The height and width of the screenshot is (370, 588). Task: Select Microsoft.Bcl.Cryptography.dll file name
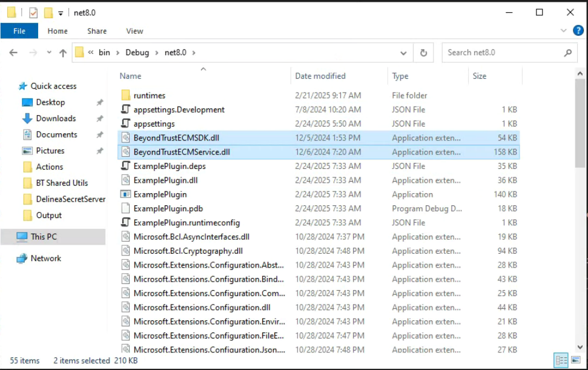pos(188,251)
